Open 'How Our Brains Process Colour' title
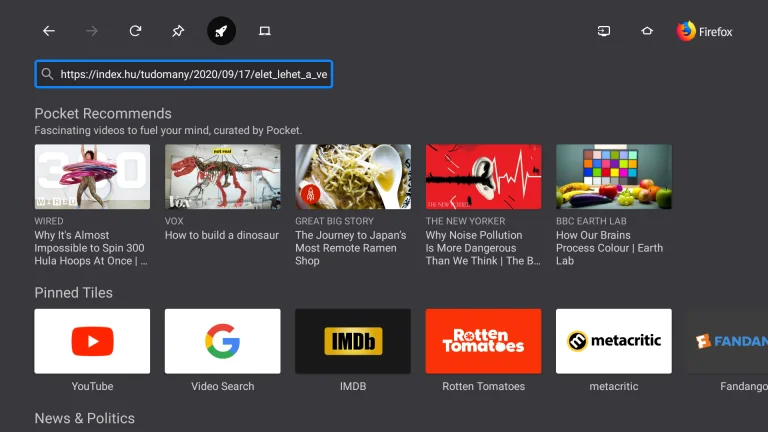The height and width of the screenshot is (432, 768). click(x=609, y=248)
